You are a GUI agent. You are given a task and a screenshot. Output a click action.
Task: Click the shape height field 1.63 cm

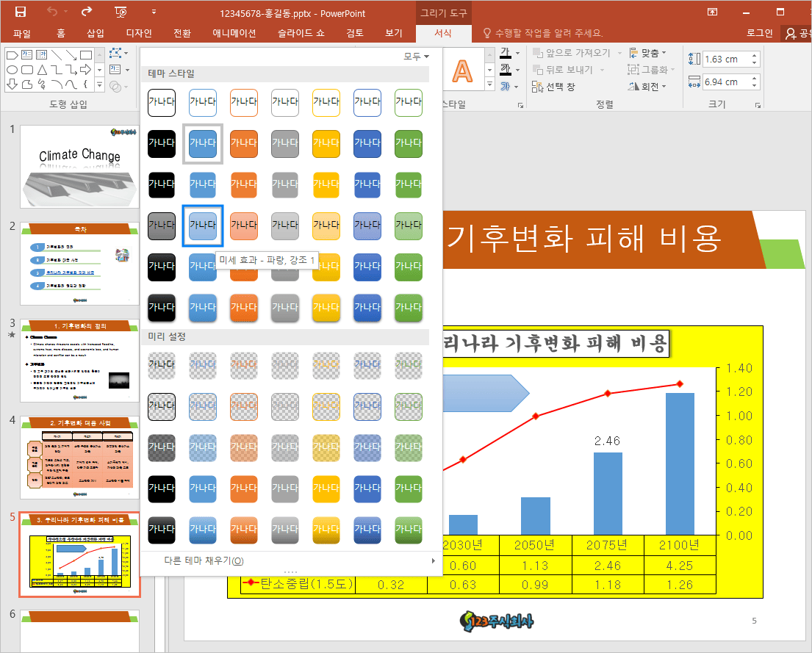(x=725, y=59)
